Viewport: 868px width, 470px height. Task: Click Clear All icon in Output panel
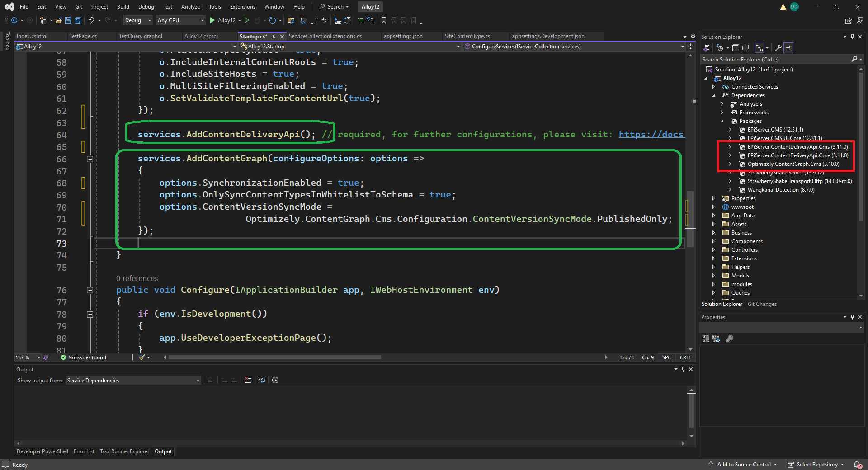coord(248,380)
